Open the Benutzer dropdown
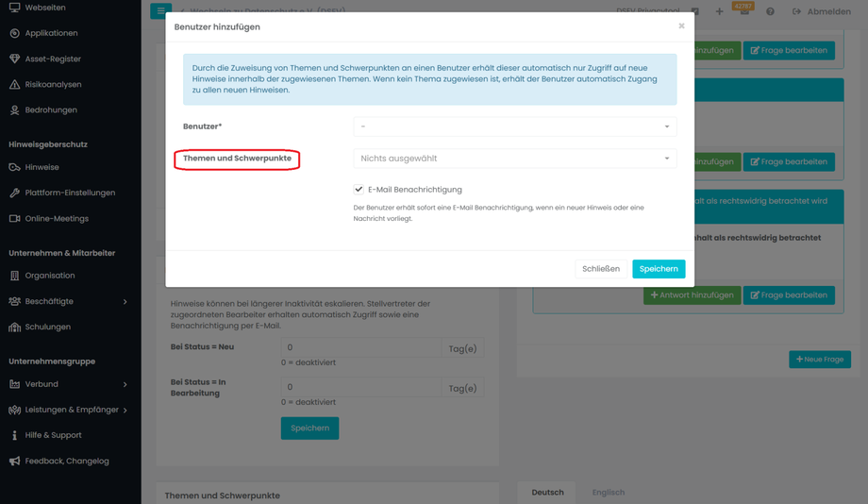 pos(514,126)
